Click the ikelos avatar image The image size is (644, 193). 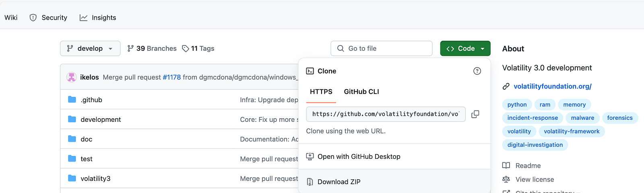pos(72,77)
